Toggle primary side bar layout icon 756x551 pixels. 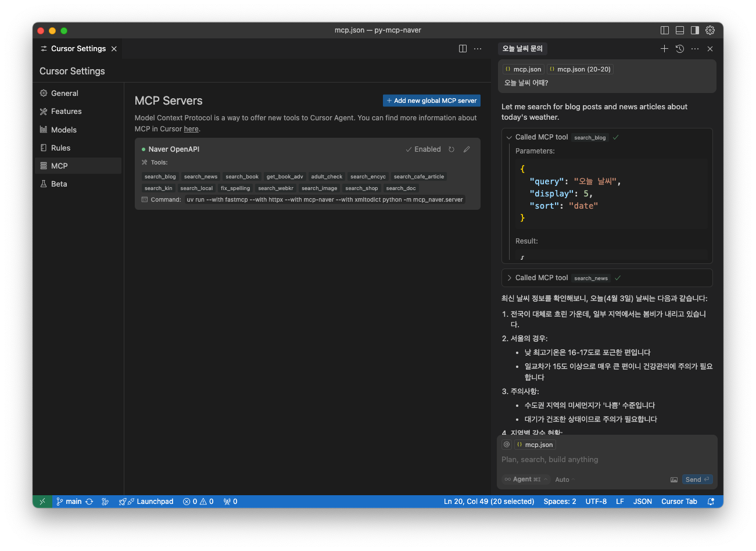coord(665,30)
